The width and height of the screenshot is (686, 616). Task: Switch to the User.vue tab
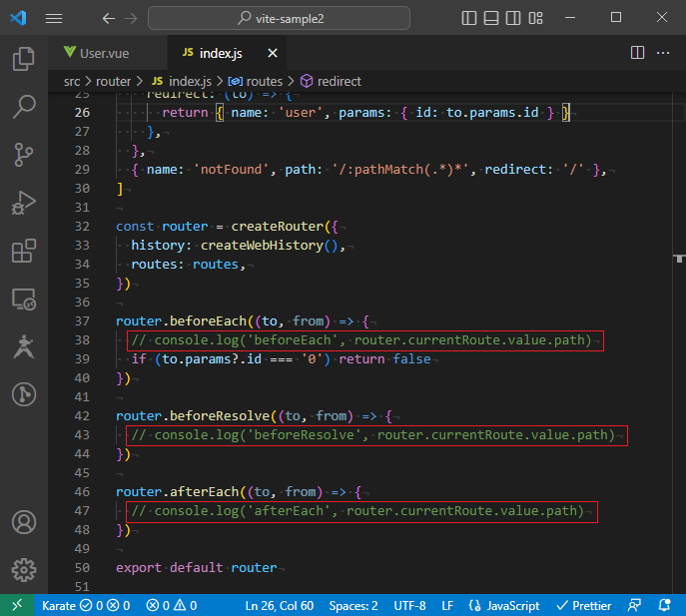[107, 53]
